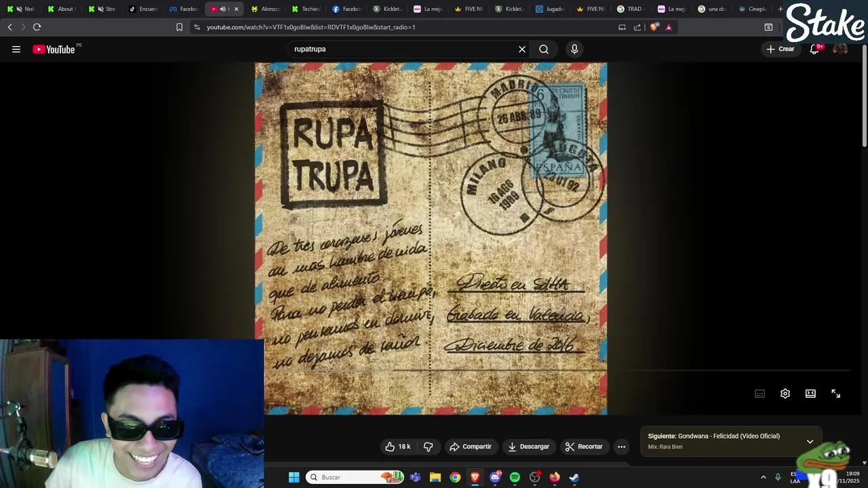Enter fullscreen on the video player

coord(836,394)
